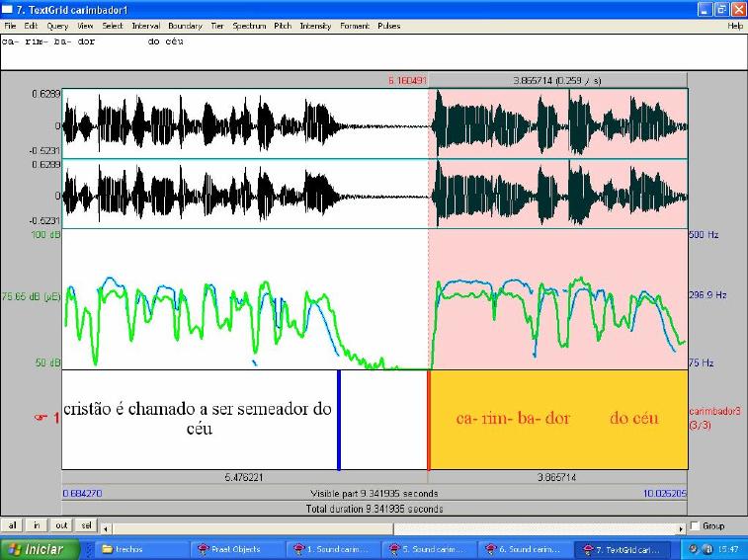Open the Spectrum menu

point(249,26)
